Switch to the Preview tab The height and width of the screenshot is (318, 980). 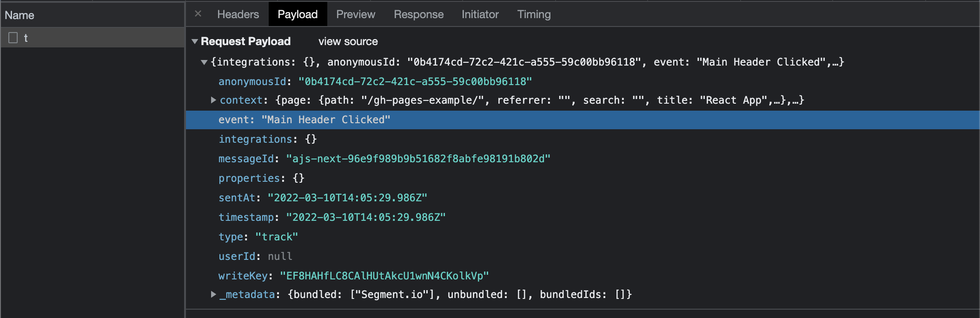[x=356, y=14]
